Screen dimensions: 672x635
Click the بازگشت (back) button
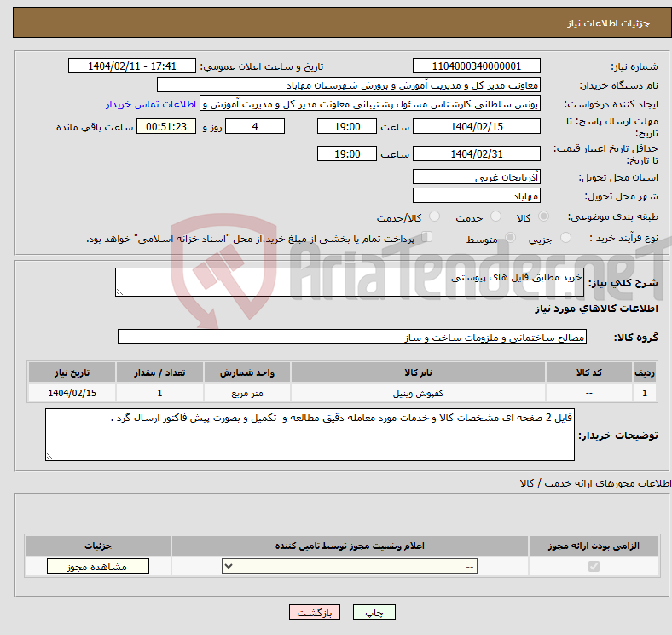[x=315, y=612]
